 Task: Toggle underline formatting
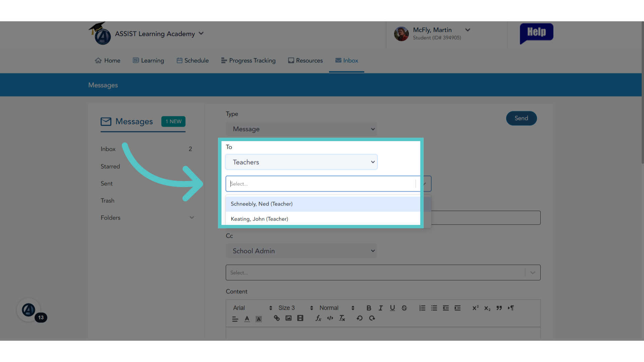pos(392,308)
